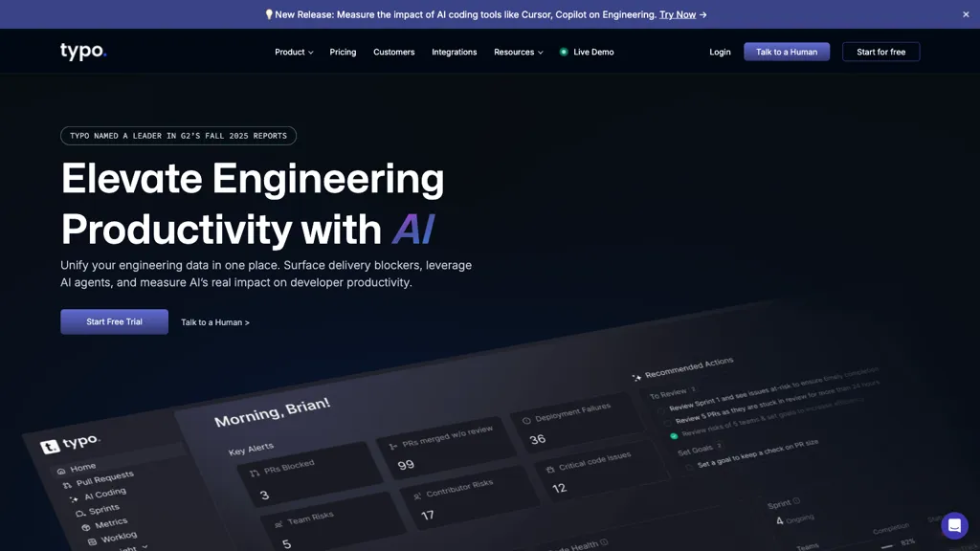980x551 pixels.
Task: Expand the Product navigation dropdown
Action: [293, 52]
